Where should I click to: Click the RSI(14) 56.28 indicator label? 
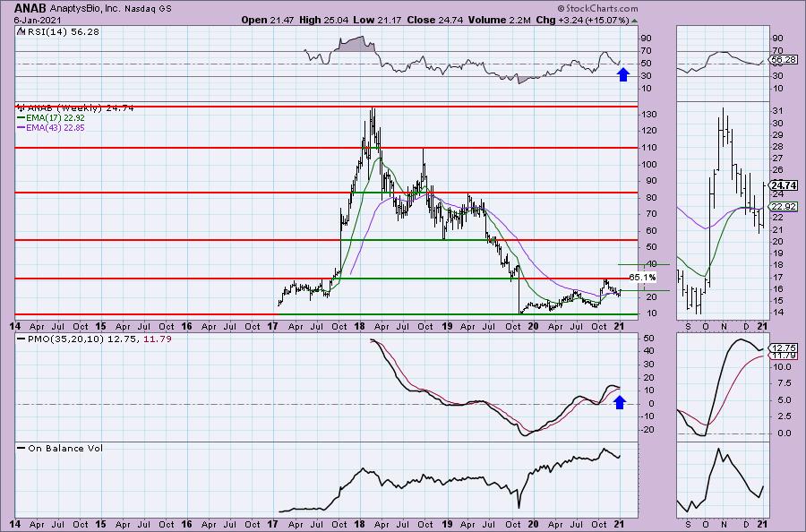pos(57,32)
